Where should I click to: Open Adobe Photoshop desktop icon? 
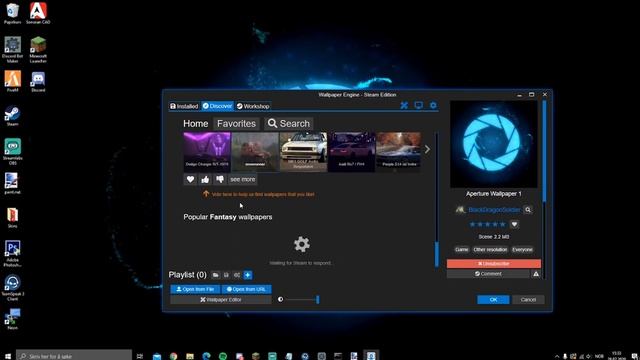pos(12,254)
